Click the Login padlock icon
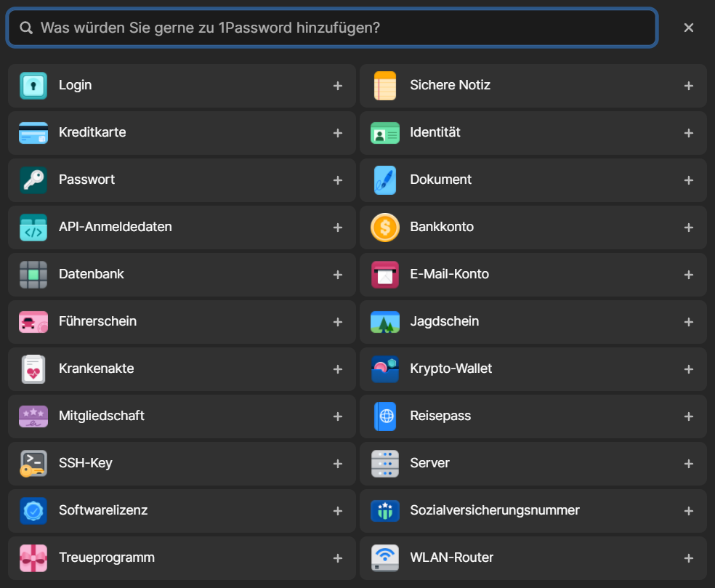This screenshot has width=715, height=588. 33,86
